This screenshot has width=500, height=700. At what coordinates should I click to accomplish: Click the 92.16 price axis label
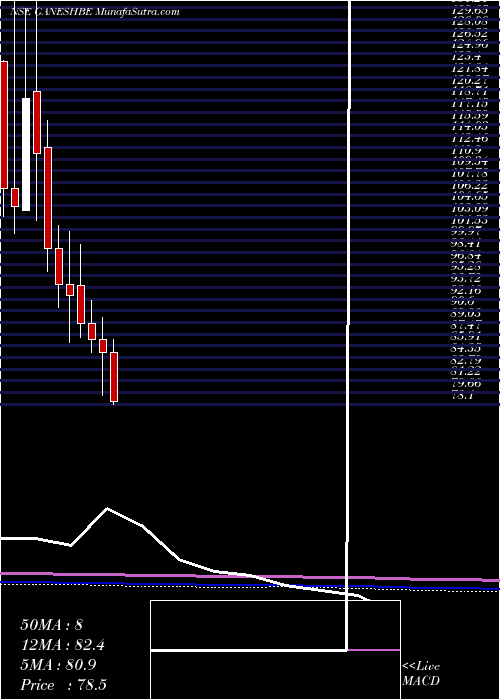point(469,292)
